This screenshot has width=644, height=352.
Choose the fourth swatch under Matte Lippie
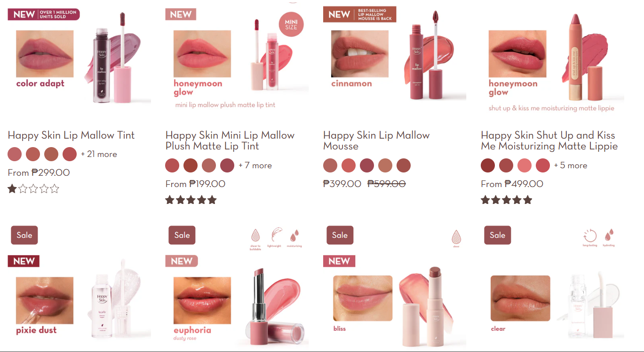[543, 165]
